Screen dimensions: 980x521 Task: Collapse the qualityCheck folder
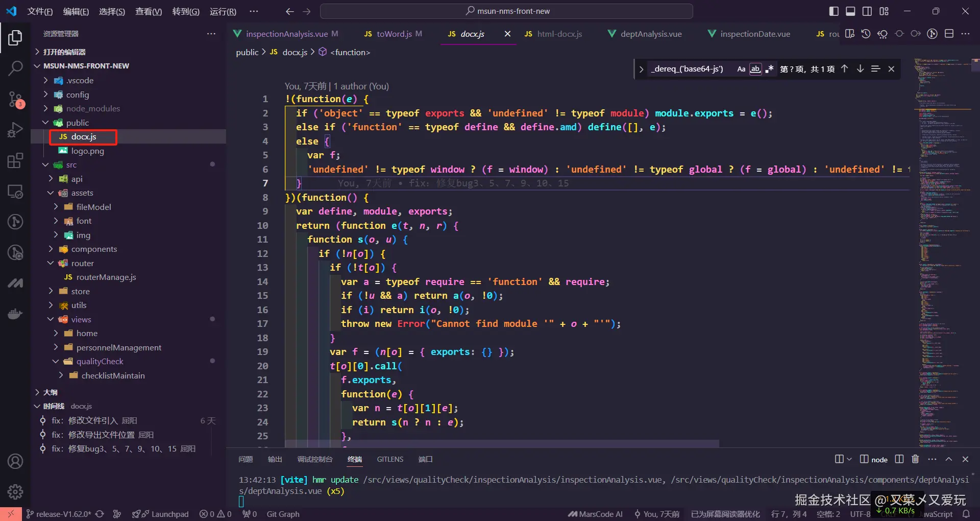tap(100, 361)
